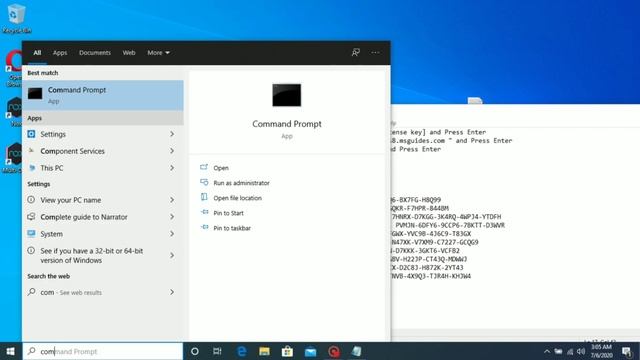This screenshot has width=640, height=360.
Task: Click Open in Command Prompt actions
Action: pos(221,168)
